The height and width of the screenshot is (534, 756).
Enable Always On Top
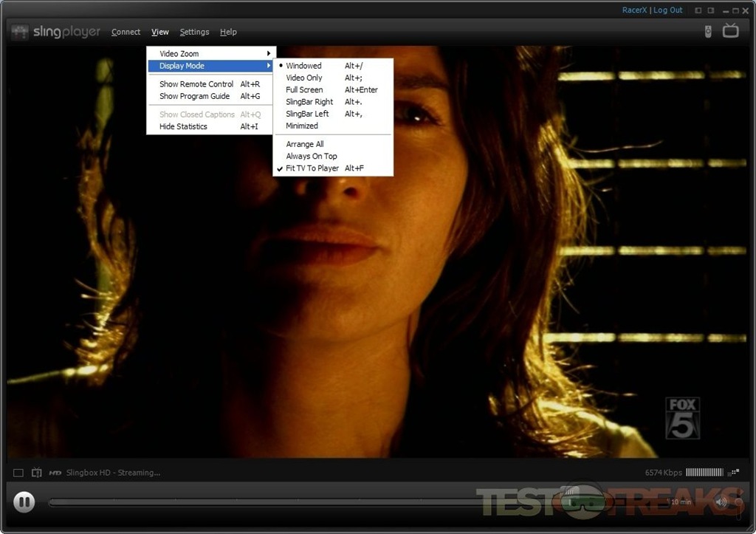312,157
